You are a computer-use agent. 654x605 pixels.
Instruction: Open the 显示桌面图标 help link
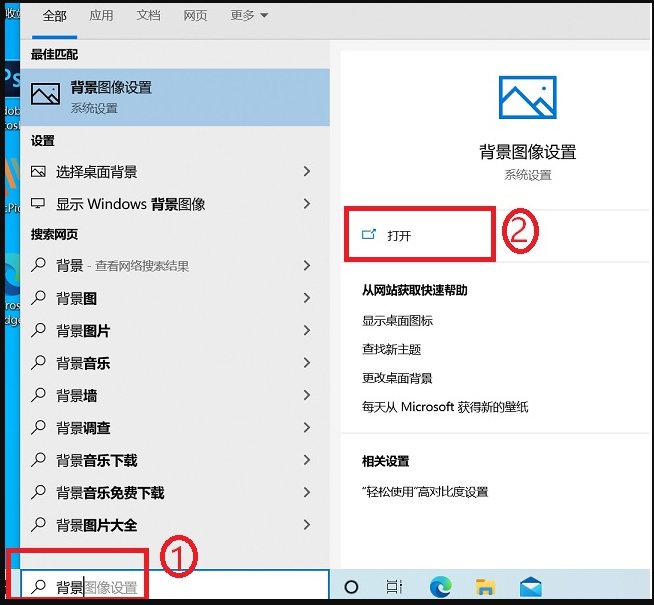pos(397,321)
